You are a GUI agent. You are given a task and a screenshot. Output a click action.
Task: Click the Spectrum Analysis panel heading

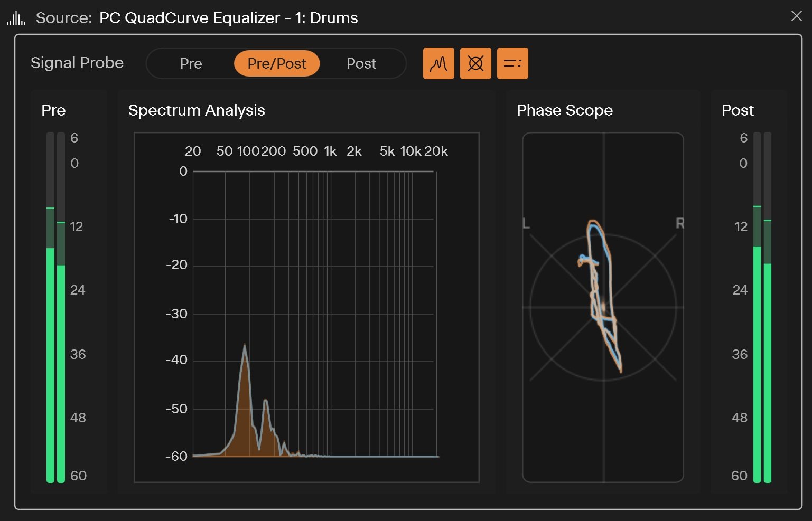pos(197,110)
